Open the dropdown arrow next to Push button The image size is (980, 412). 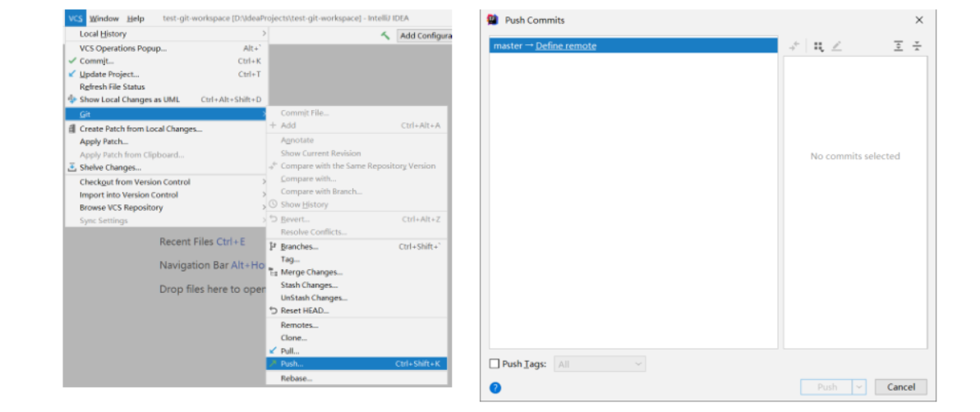tap(860, 387)
